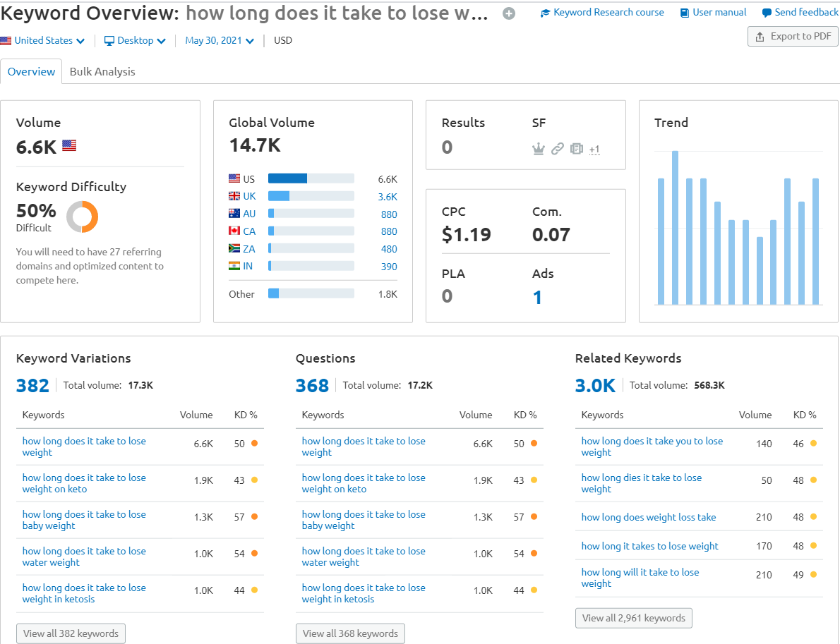
Task: Click the KD % header in Related Keywords
Action: [805, 415]
